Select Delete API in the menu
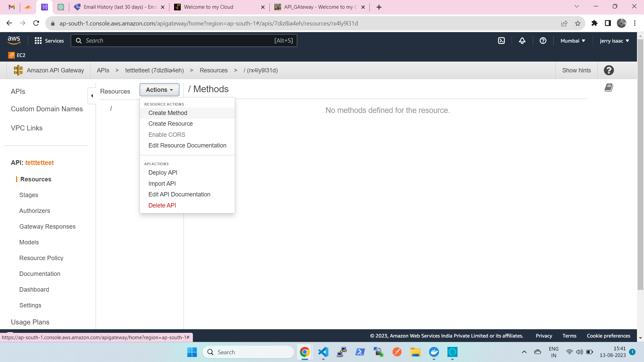644x362 pixels. click(162, 205)
